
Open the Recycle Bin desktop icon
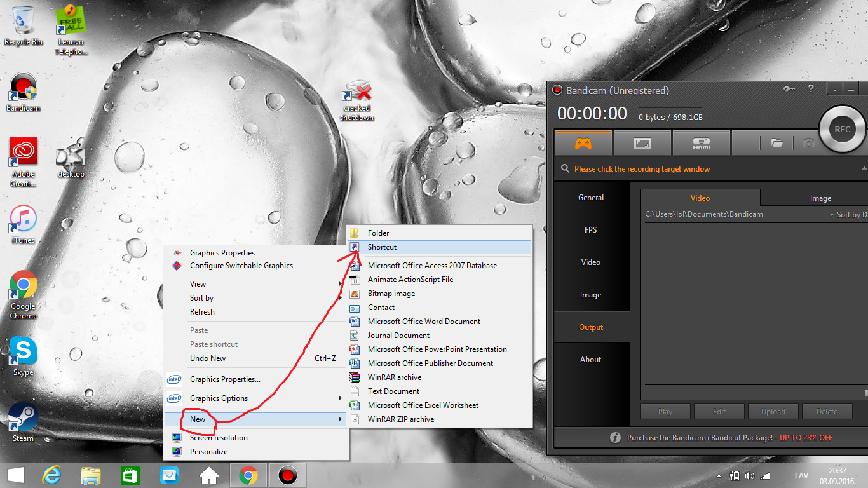[24, 25]
